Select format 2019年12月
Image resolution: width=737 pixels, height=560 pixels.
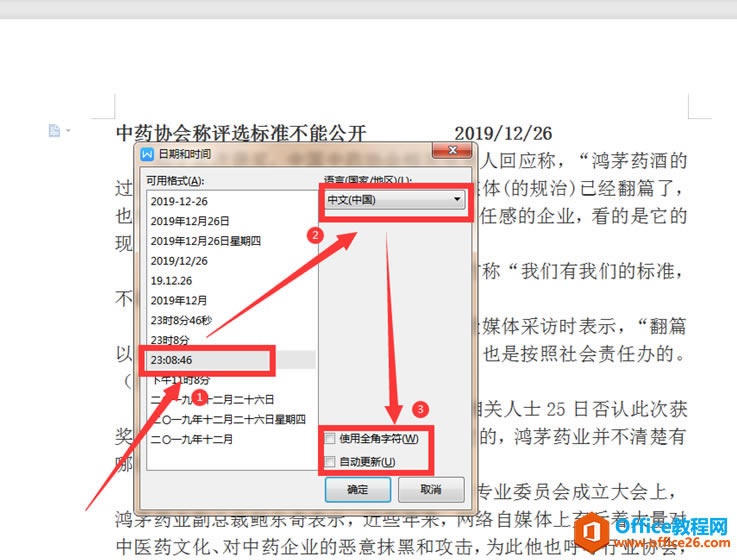(x=232, y=300)
